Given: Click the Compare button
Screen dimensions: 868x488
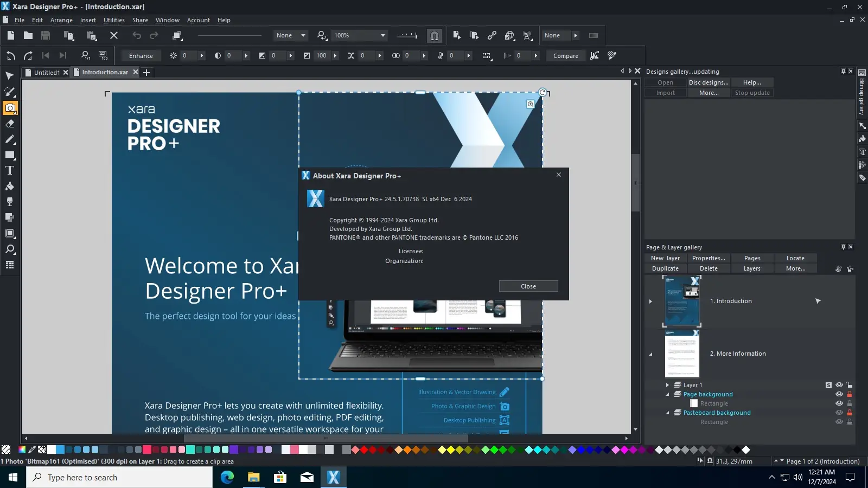Looking at the screenshot, I should [566, 55].
